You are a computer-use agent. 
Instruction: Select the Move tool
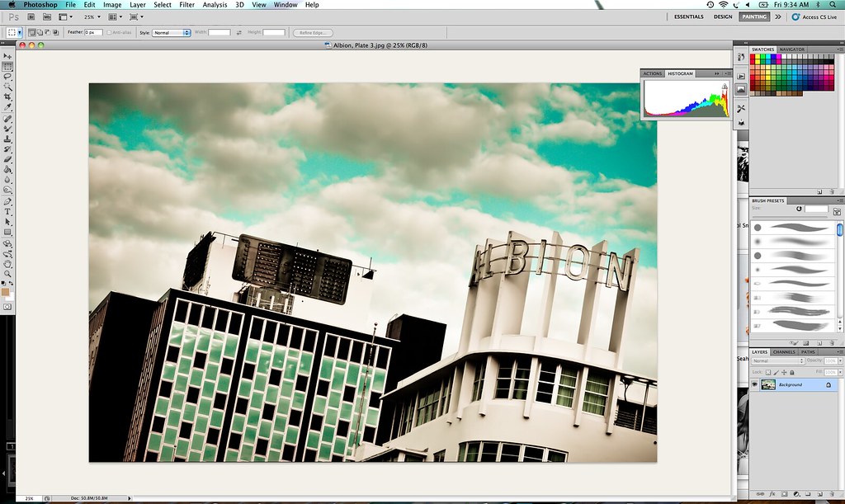coord(7,56)
